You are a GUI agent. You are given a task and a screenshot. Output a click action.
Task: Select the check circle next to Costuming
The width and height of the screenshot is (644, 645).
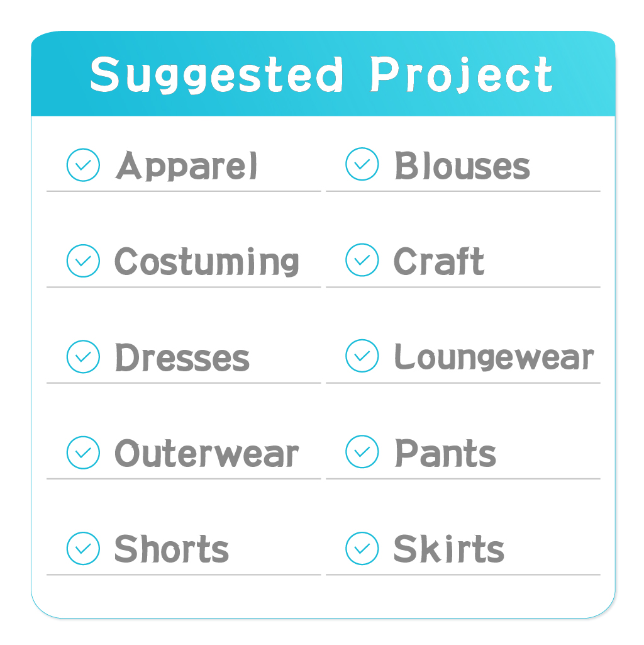click(x=83, y=261)
